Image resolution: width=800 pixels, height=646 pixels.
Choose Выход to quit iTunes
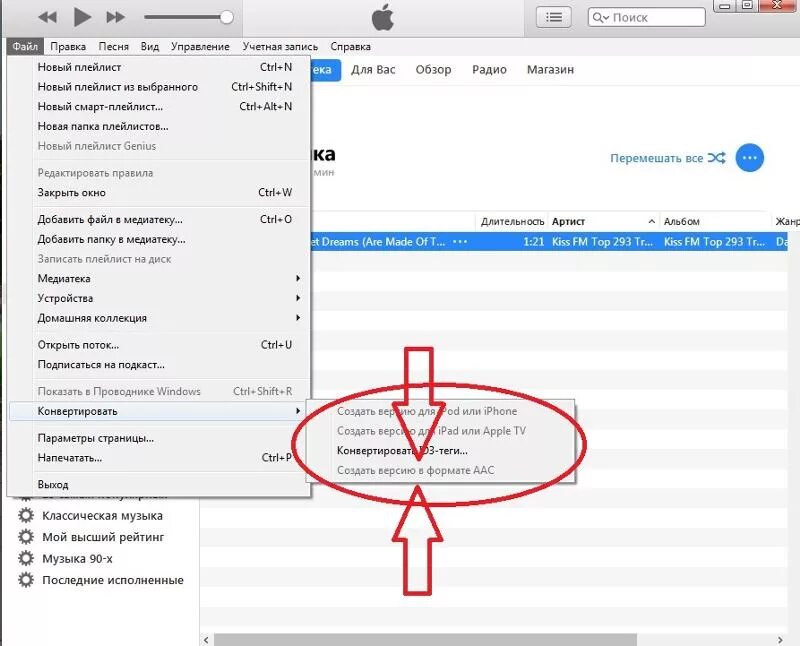[159, 484]
